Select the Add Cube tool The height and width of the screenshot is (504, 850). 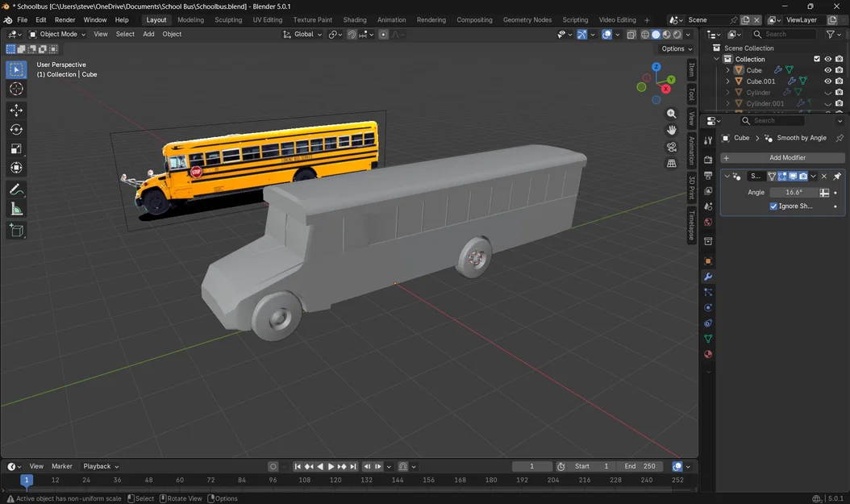point(16,231)
